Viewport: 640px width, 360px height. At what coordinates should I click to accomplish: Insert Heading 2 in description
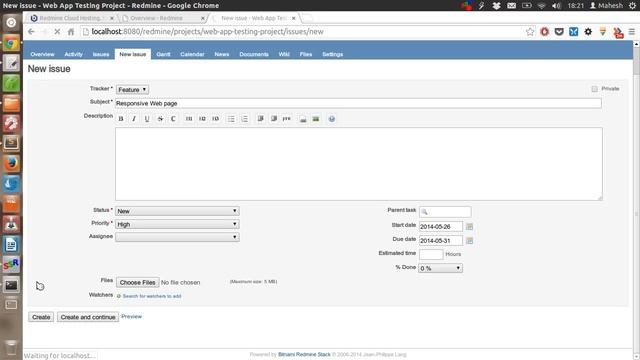click(x=202, y=119)
